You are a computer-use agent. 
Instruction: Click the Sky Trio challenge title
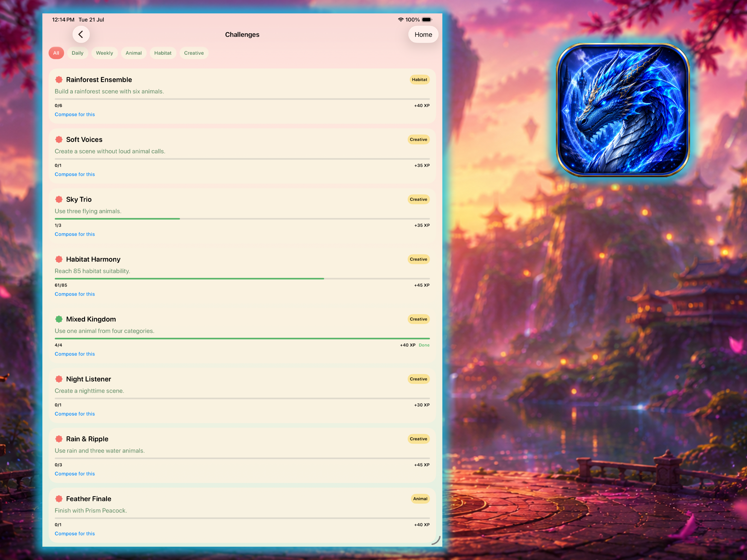(x=79, y=199)
